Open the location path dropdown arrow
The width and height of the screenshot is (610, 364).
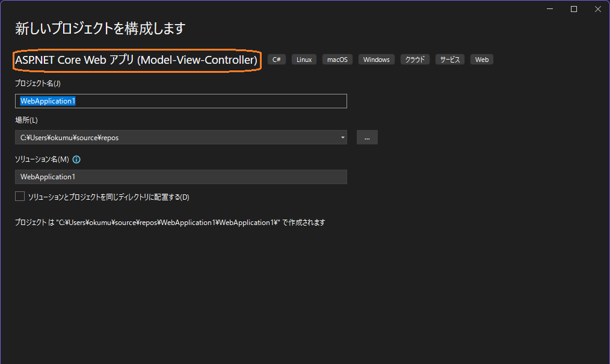point(342,137)
